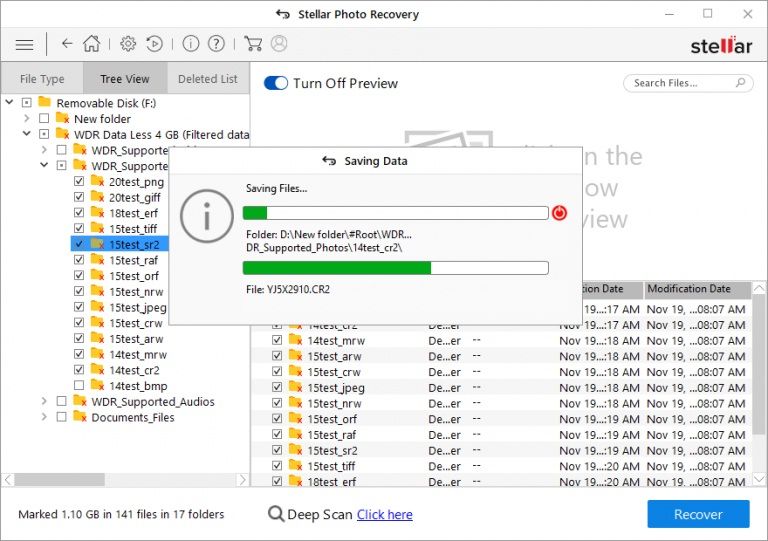This screenshot has height=541, width=768.
Task: Click the search magnifier in search box
Action: pyautogui.click(x=741, y=82)
